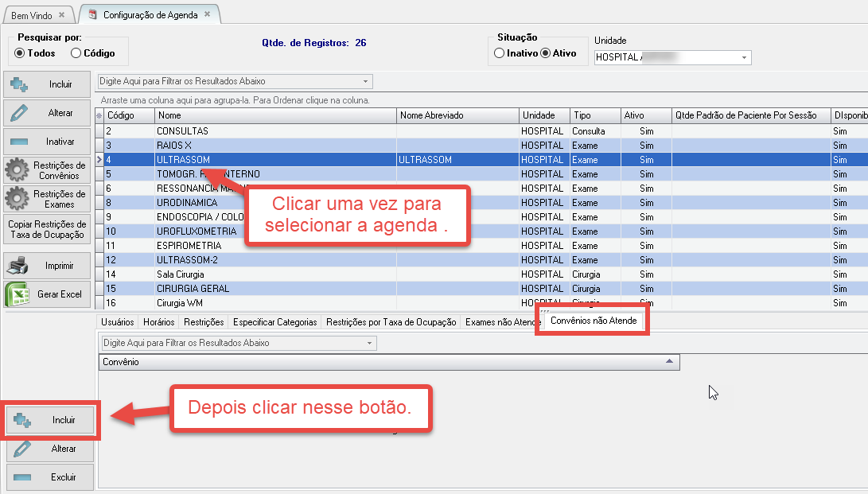Image resolution: width=868 pixels, height=494 pixels.
Task: Click the bottom Alterar button
Action: point(50,449)
